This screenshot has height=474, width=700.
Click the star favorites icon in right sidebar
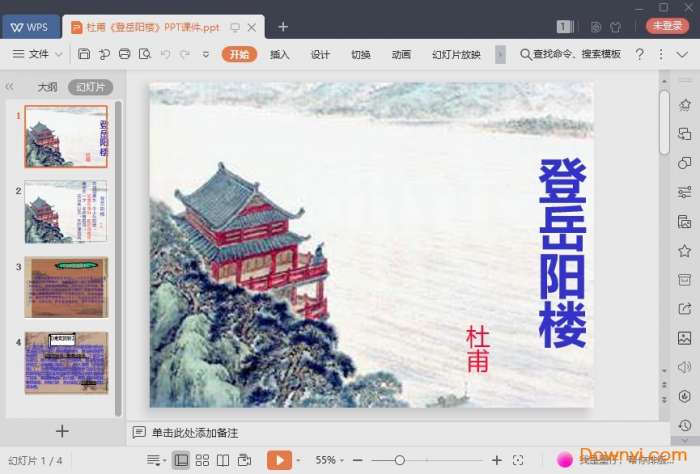pos(684,250)
